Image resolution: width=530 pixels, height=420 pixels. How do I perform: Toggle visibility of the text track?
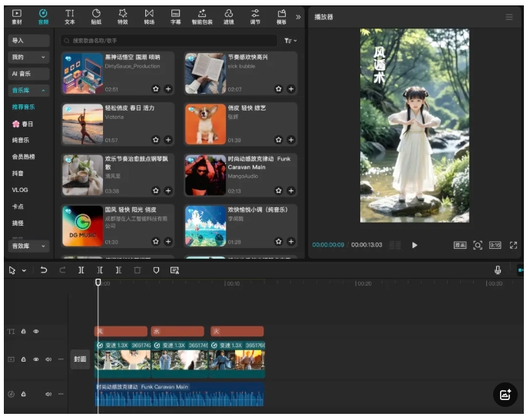(35, 332)
